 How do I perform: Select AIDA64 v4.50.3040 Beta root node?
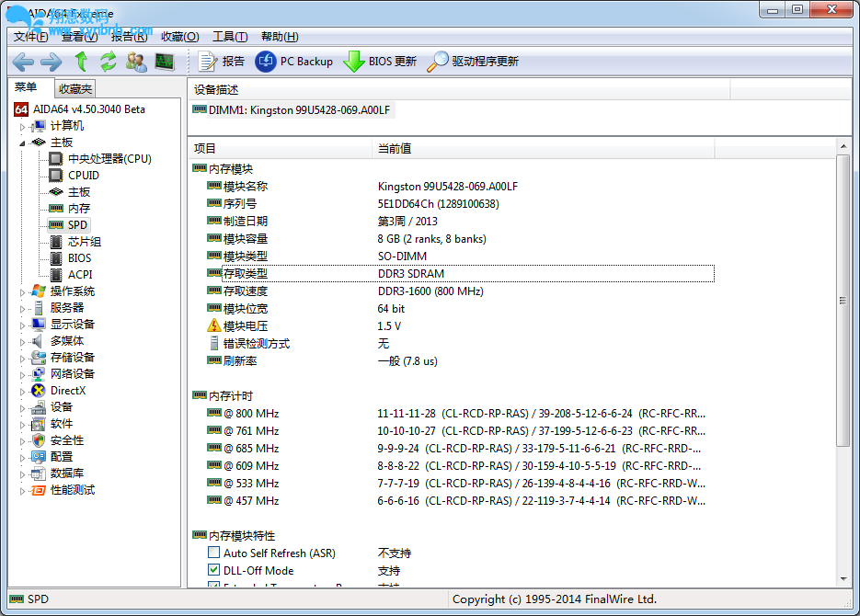tap(79, 109)
